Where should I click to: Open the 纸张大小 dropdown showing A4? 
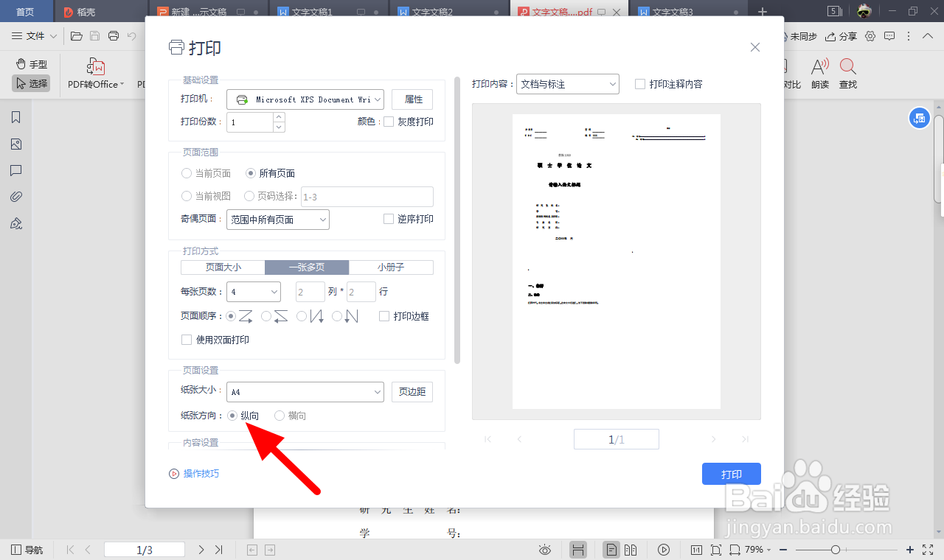[305, 391]
